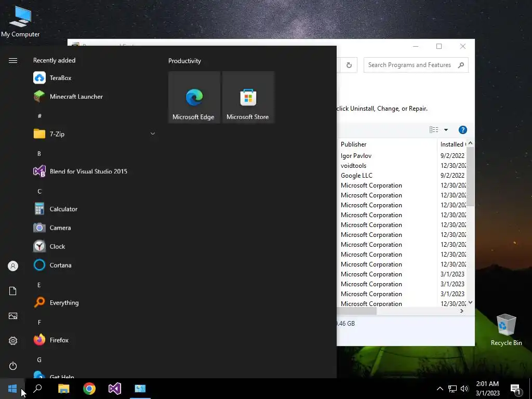This screenshot has height=399, width=532.
Task: Open view options dropdown arrow
Action: coord(446,129)
